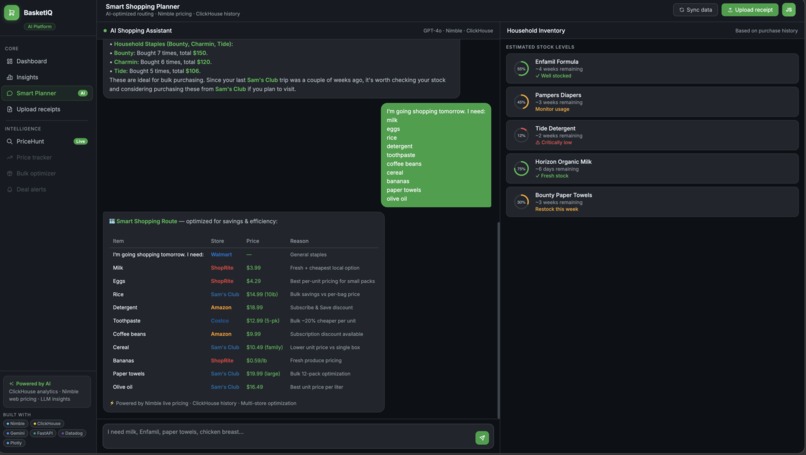Click the ClickHouse tag under Built With
806x455 pixels.
point(47,424)
